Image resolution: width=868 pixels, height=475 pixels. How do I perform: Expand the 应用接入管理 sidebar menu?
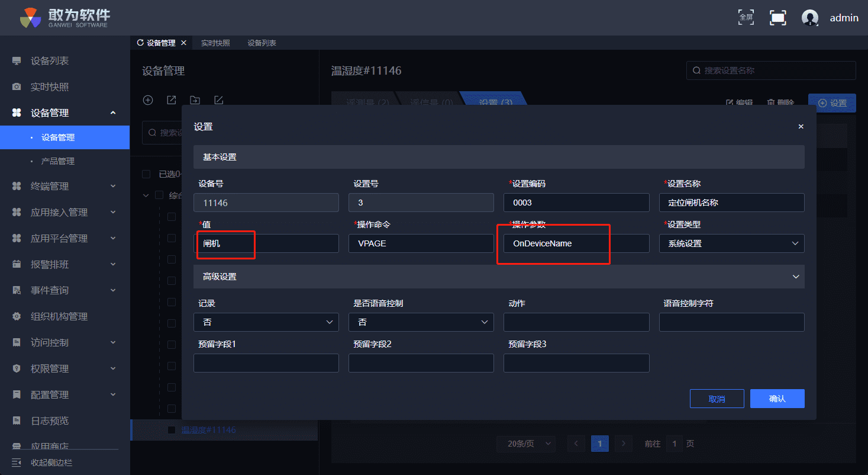[x=113, y=213]
